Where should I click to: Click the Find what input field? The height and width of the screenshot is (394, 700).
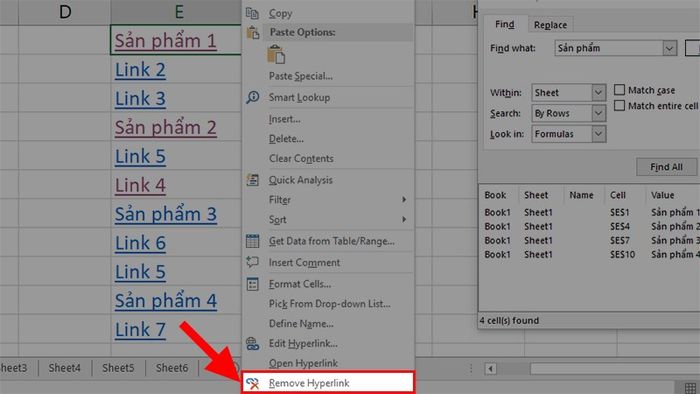point(608,48)
